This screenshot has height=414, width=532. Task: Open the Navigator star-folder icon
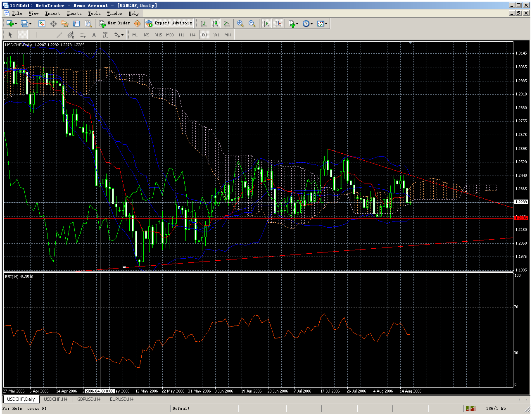pyautogui.click(x=65, y=24)
